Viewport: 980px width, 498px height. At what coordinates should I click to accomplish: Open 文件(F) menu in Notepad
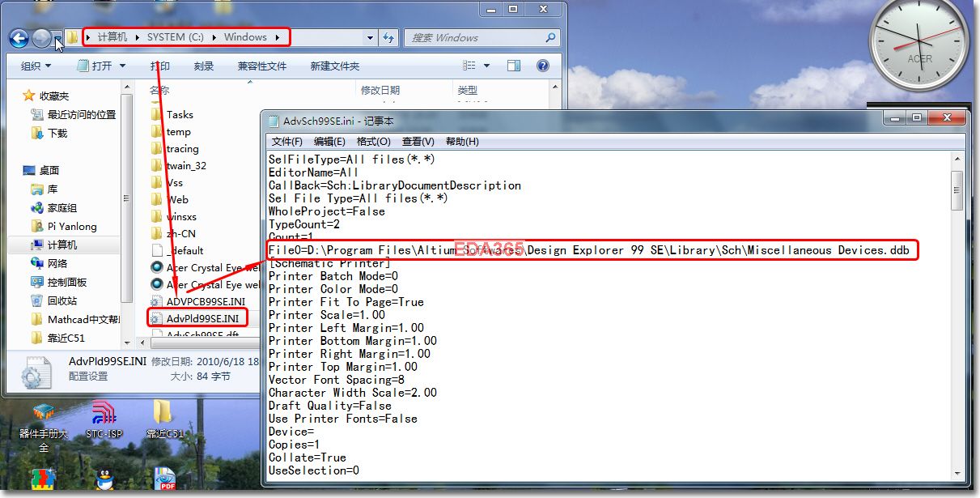pyautogui.click(x=286, y=141)
